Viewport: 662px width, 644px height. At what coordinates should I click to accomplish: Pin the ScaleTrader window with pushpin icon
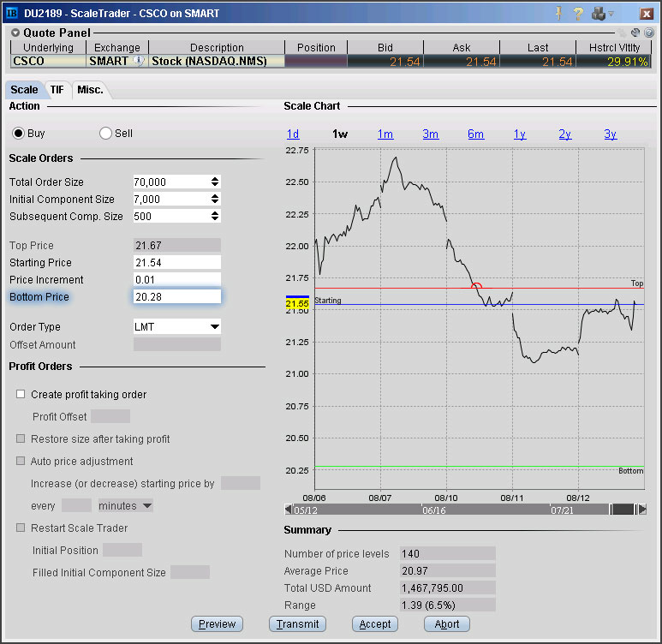click(558, 14)
